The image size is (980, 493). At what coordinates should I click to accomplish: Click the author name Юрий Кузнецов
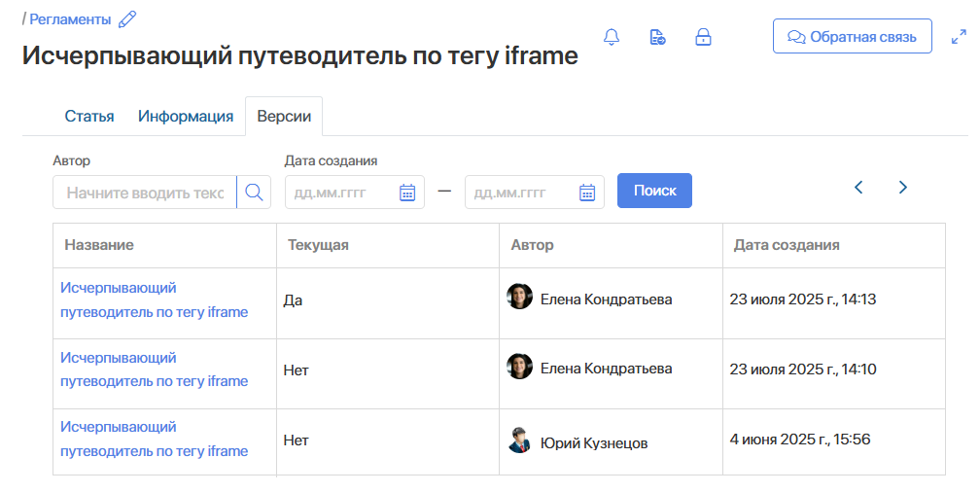(594, 443)
